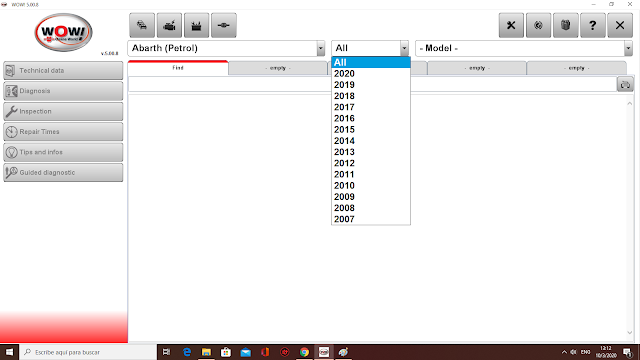Viewport: 640px width, 360px height.
Task: Open the notification center icon
Action: pyautogui.click(x=627, y=352)
